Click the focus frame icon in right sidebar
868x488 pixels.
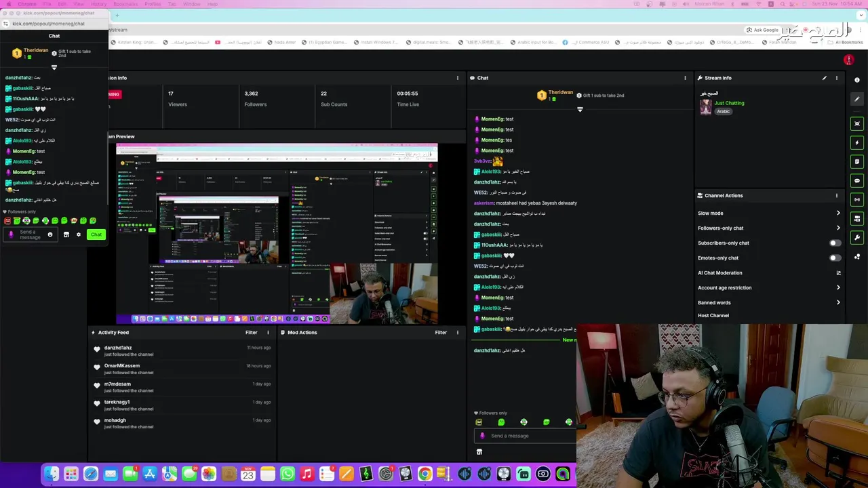(x=857, y=124)
